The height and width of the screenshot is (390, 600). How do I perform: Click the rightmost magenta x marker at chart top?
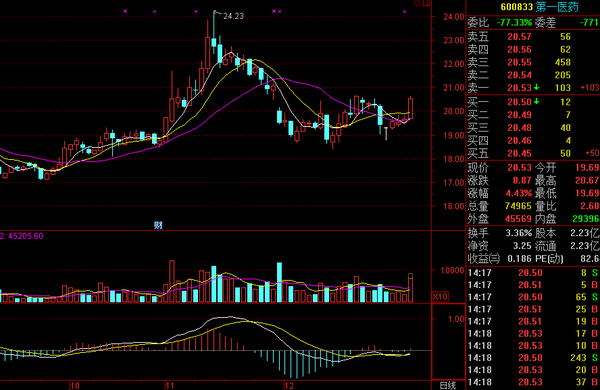pos(405,11)
